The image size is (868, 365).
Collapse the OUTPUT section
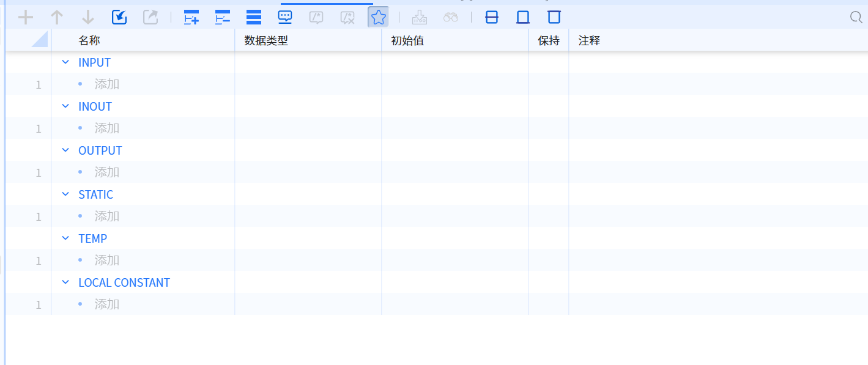coord(65,150)
